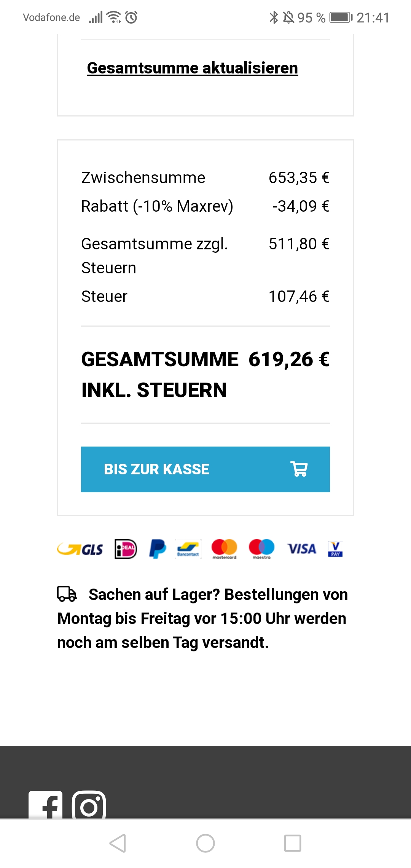Tap the Maestro logo
The image size is (411, 868).
[261, 549]
